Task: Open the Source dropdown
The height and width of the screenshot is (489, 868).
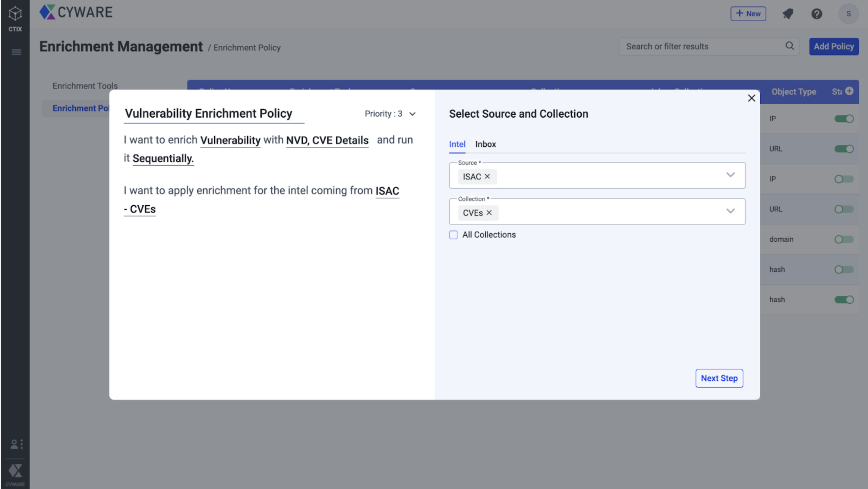Action: tap(730, 175)
